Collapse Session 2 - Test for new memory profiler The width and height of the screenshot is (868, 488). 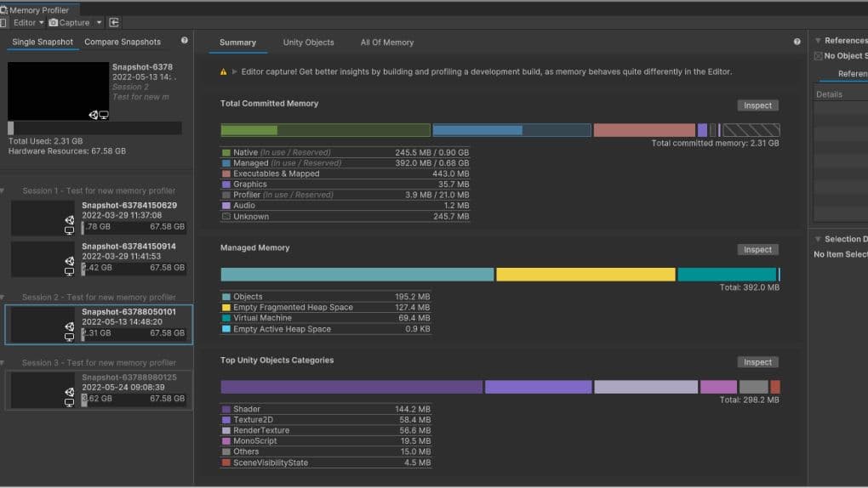3,297
